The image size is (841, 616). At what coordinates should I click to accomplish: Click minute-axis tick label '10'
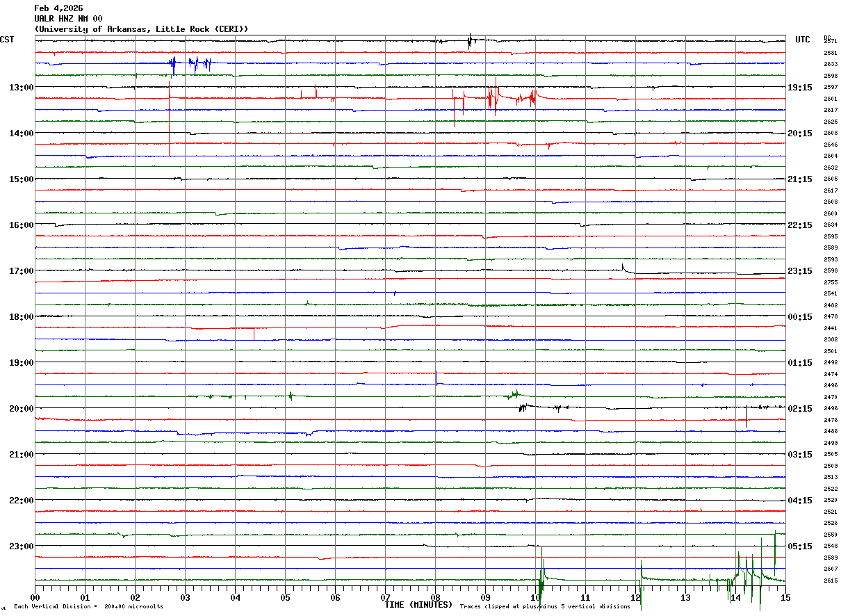(535, 597)
